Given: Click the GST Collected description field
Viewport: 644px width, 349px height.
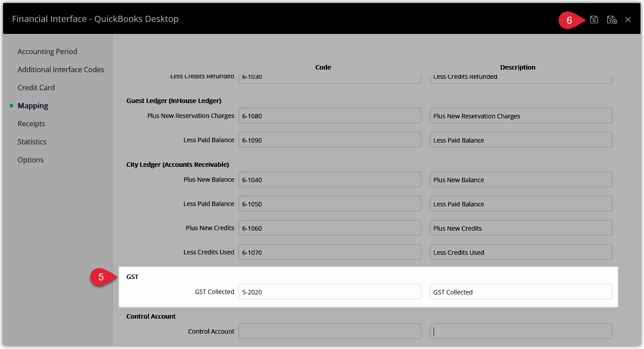Looking at the screenshot, I should pyautogui.click(x=521, y=292).
